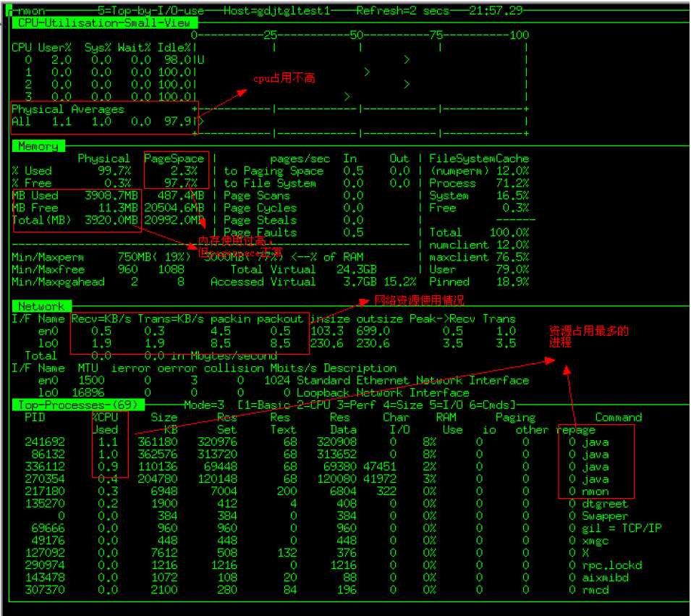The height and width of the screenshot is (616, 691).
Task: Select the nmon command entry
Action: (595, 491)
